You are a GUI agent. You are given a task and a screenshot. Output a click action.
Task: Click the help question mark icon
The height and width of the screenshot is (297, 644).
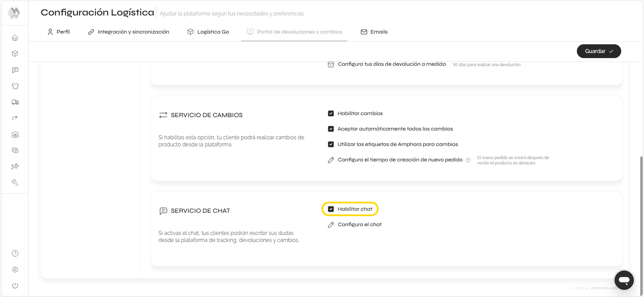click(x=15, y=253)
